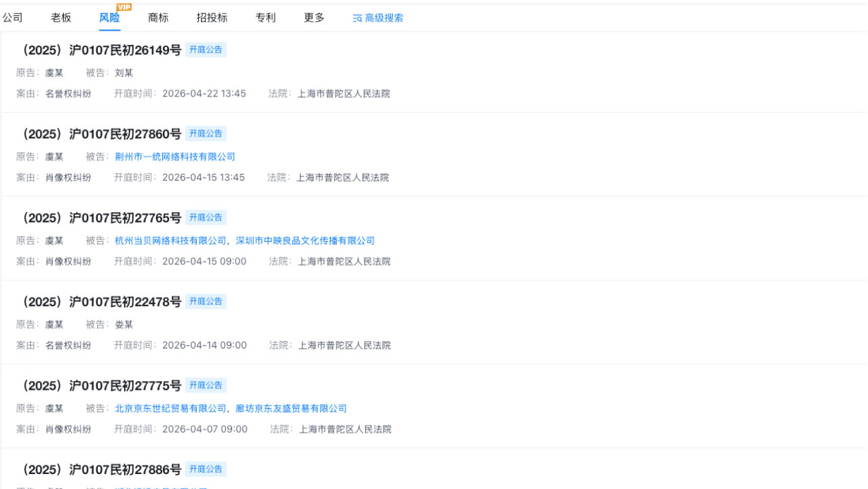Select the highlighted 风险 tab
The image size is (868, 489).
[109, 18]
